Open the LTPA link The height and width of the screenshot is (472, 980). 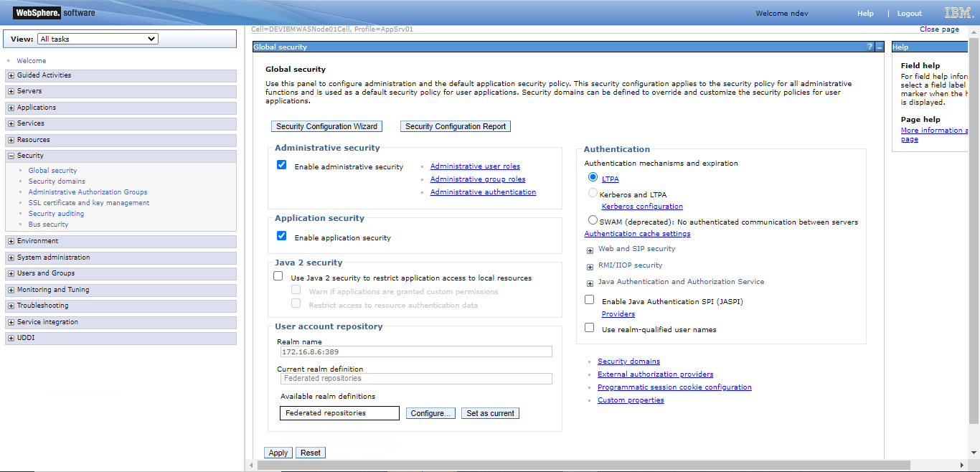[x=610, y=179]
